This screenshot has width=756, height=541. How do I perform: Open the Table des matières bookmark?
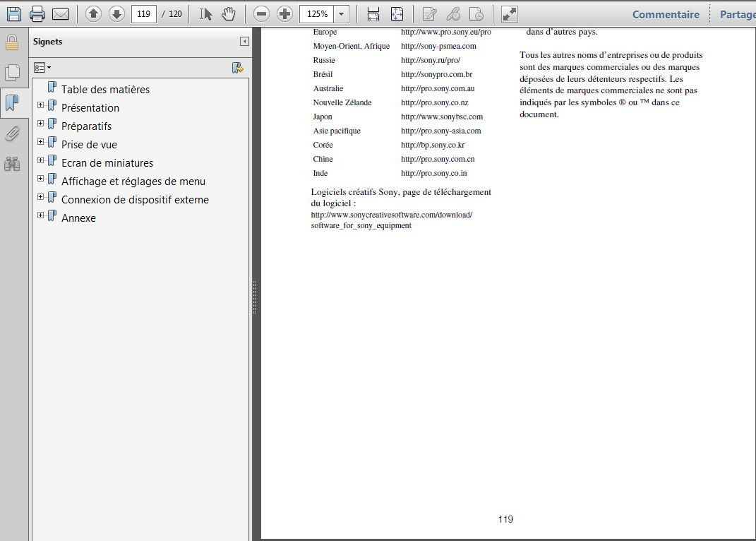click(x=106, y=89)
